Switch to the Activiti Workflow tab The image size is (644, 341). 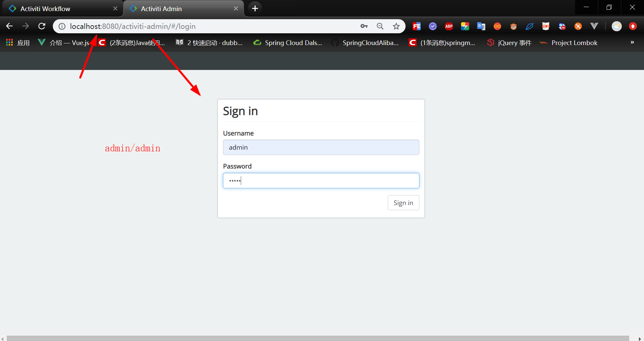pos(62,9)
